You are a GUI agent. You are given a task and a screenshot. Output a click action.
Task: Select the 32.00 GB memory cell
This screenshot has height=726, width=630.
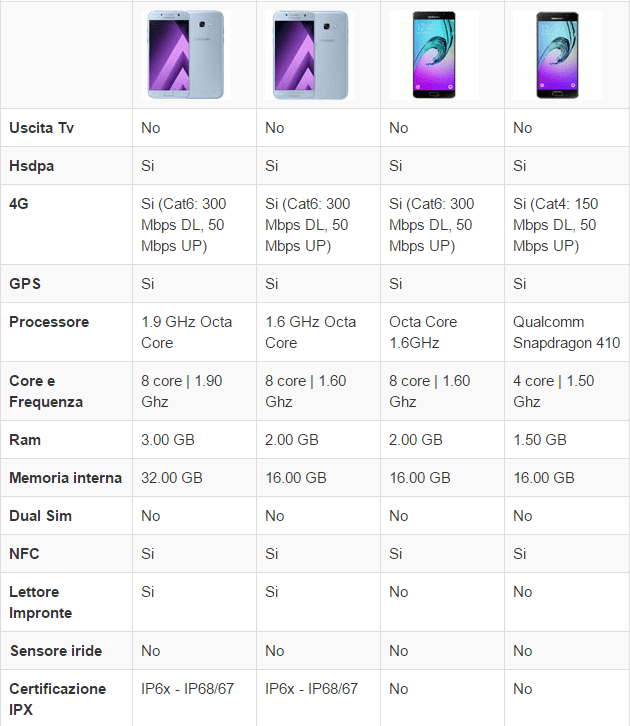(172, 478)
